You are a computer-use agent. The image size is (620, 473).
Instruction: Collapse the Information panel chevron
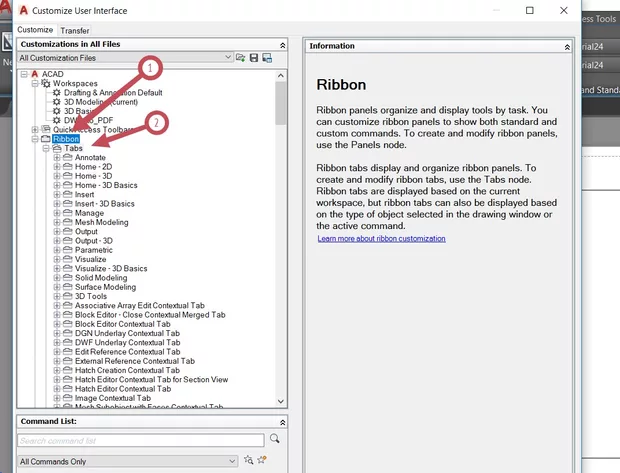[567, 47]
